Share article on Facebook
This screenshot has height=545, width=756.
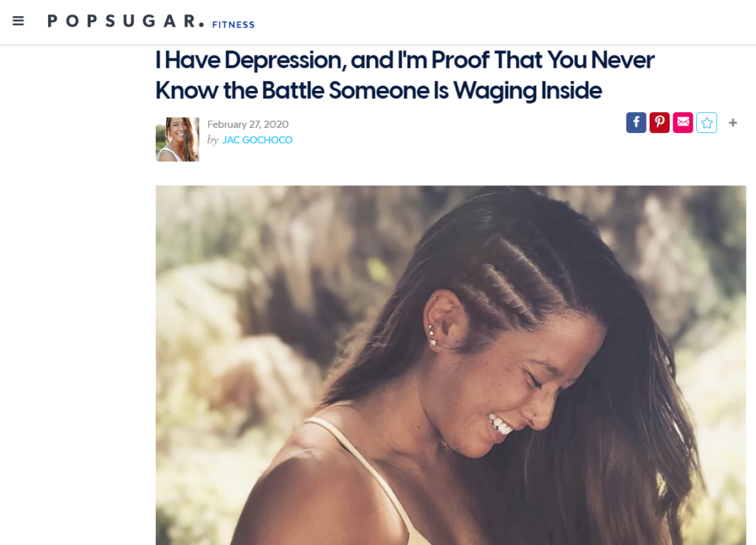[x=636, y=123]
